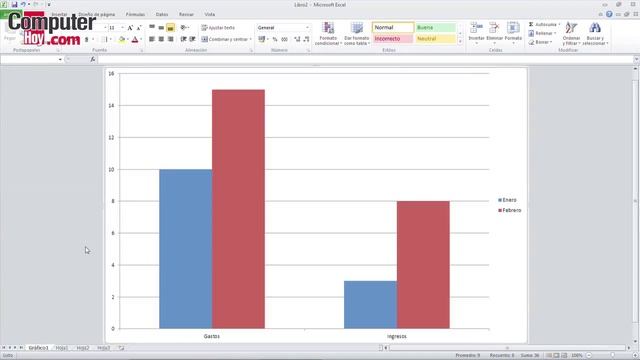Open the Ordenar y filtrar menu
640x360 pixels.
(x=571, y=33)
